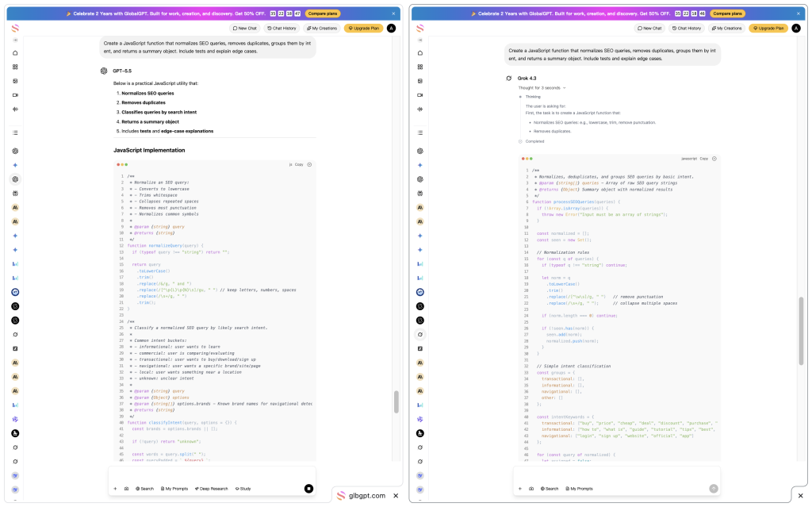Open Chat History in right window
This screenshot has width=812, height=507.
click(687, 28)
